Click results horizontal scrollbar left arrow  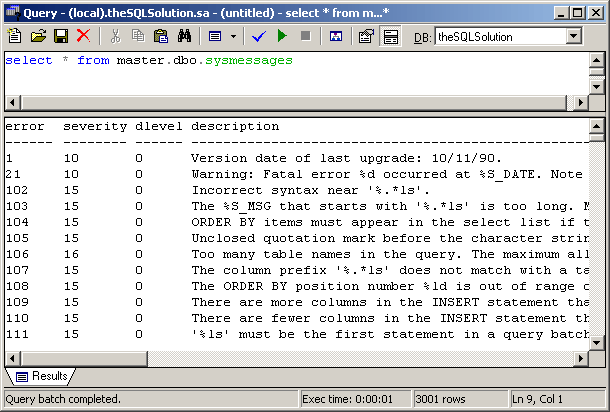[x=12, y=358]
